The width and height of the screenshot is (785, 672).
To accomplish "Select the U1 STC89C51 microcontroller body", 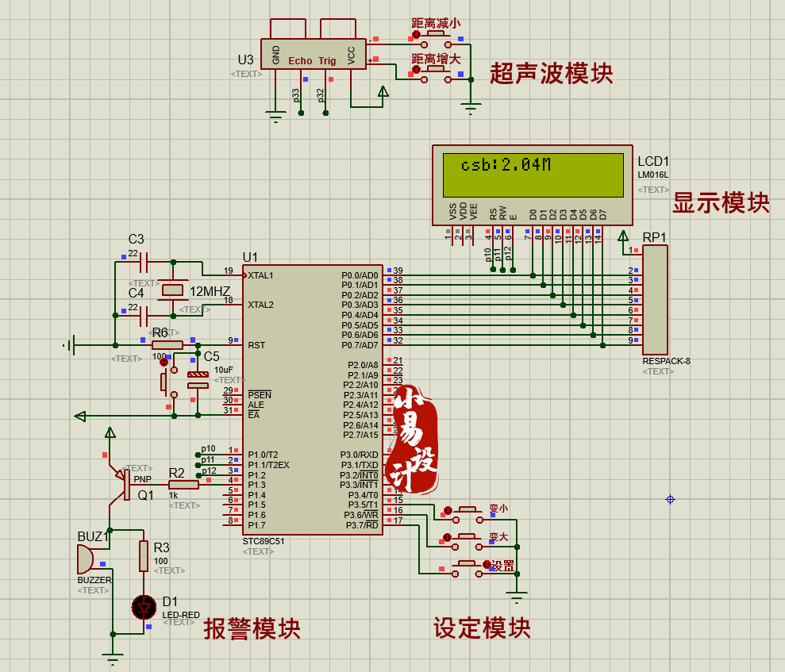I will click(313, 400).
